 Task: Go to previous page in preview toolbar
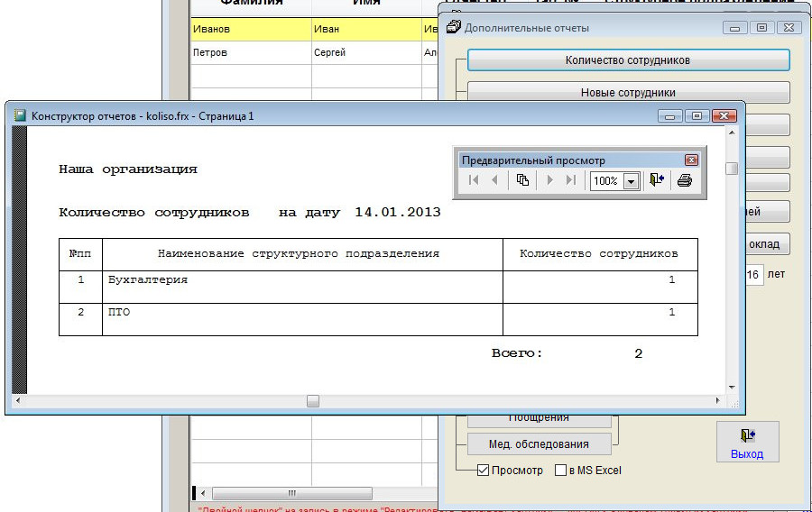494,180
